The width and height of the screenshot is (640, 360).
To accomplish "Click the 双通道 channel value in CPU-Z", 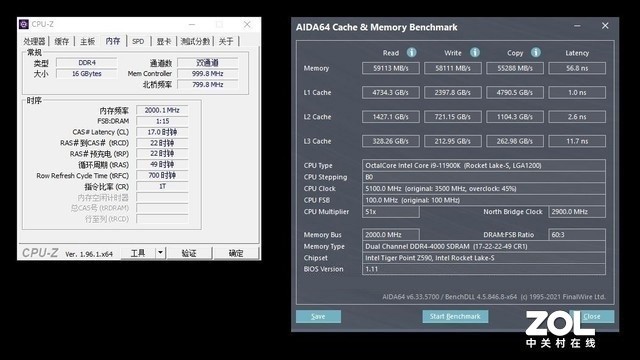I will [x=208, y=62].
